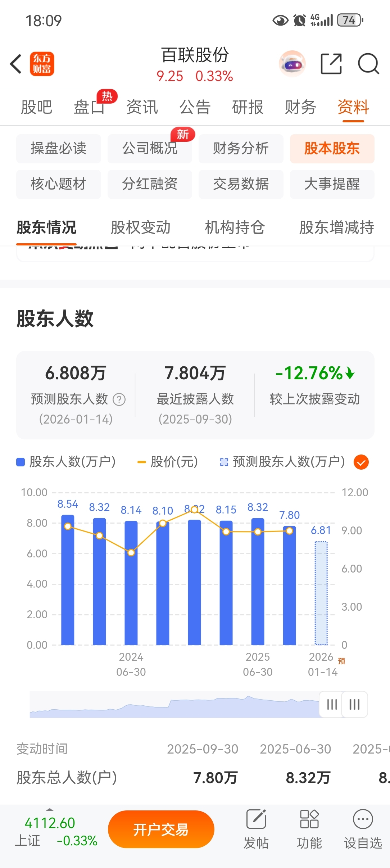The height and width of the screenshot is (868, 390).
Task: Toggle 预测股东人数(万户) legend series
Action: [282, 462]
